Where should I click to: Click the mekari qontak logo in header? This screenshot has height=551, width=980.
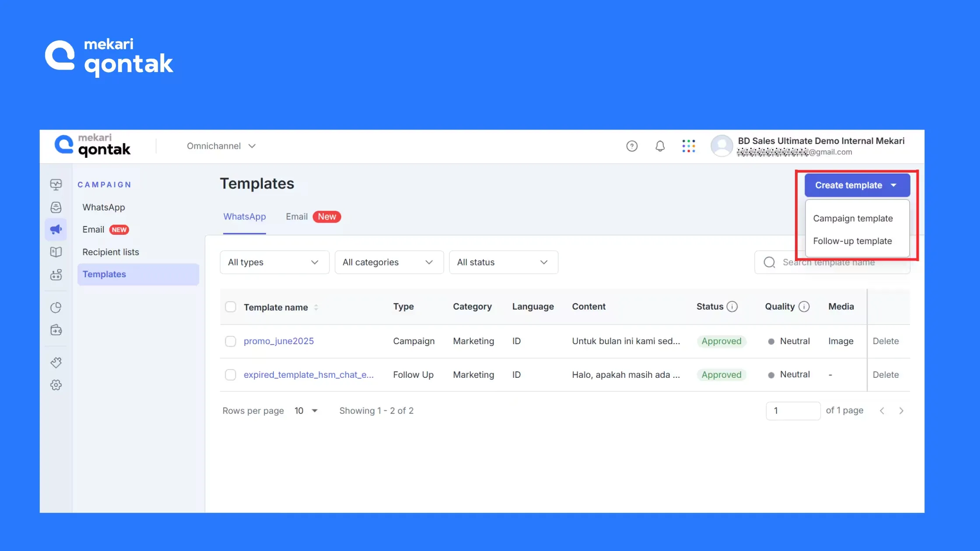click(x=92, y=146)
